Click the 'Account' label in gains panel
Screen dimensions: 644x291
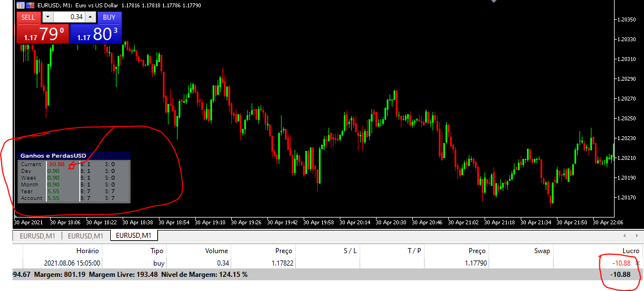(32, 198)
